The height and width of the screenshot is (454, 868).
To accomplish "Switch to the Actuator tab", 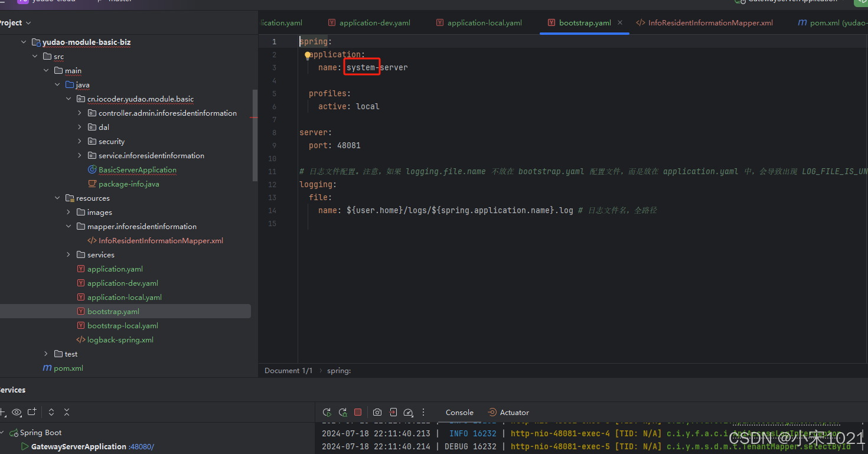I will point(508,412).
